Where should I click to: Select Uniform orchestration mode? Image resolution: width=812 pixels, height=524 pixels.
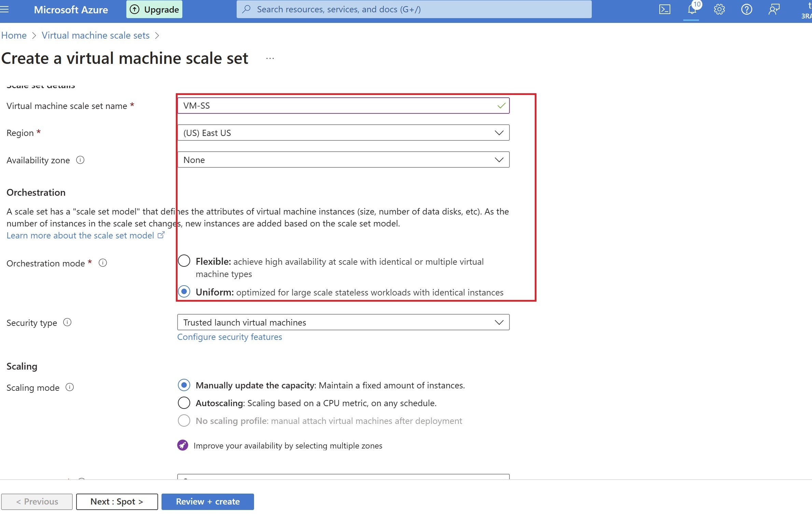(x=184, y=292)
